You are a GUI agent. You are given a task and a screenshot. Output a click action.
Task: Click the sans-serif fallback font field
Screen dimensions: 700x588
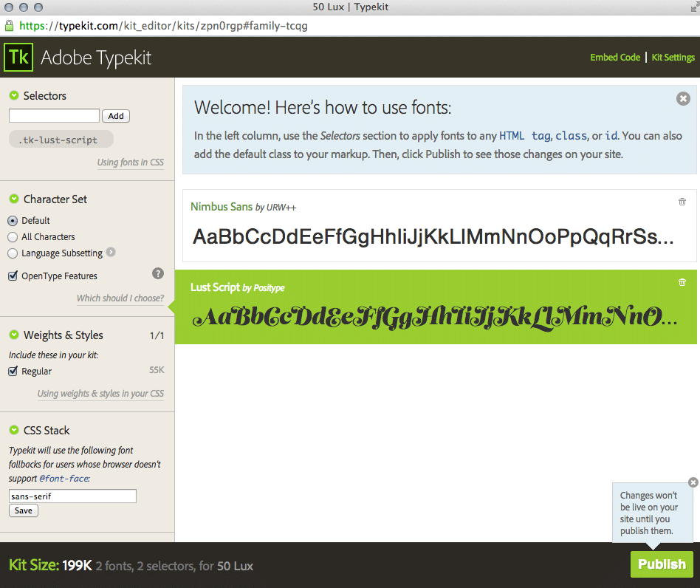click(x=72, y=496)
